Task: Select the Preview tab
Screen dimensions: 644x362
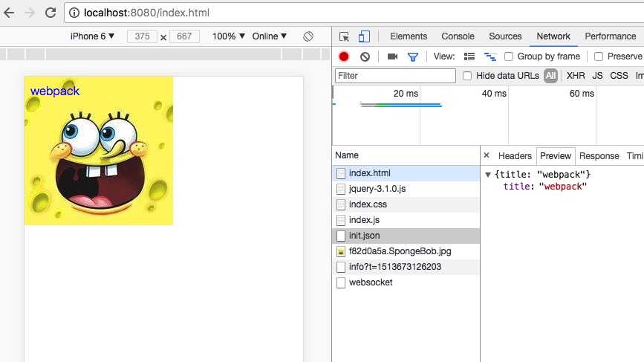Action: point(556,156)
